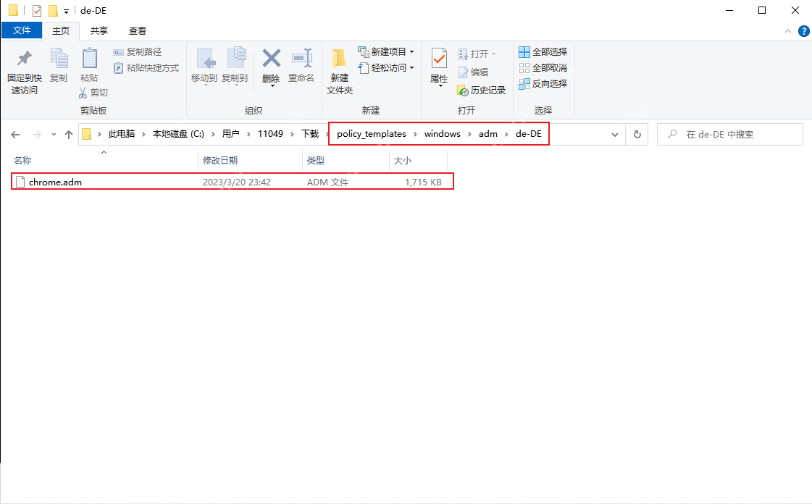This screenshot has width=812, height=504.
Task: Click the Properties quick access toolbar icon
Action: tap(37, 10)
